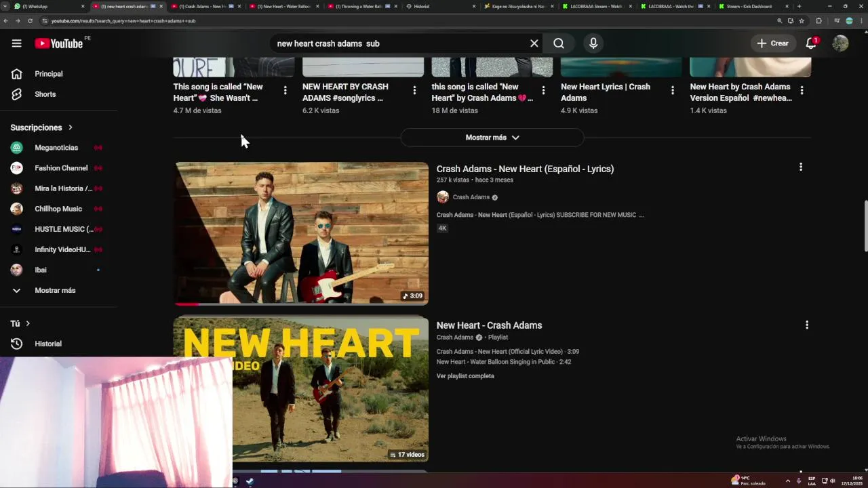
Task: Click the Crash Adams channel avatar
Action: click(x=443, y=197)
